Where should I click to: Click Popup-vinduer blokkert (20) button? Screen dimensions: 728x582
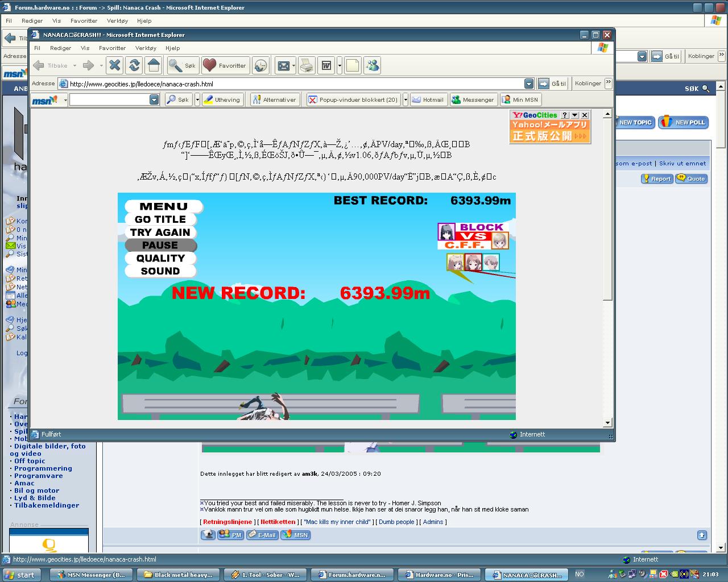click(x=353, y=99)
